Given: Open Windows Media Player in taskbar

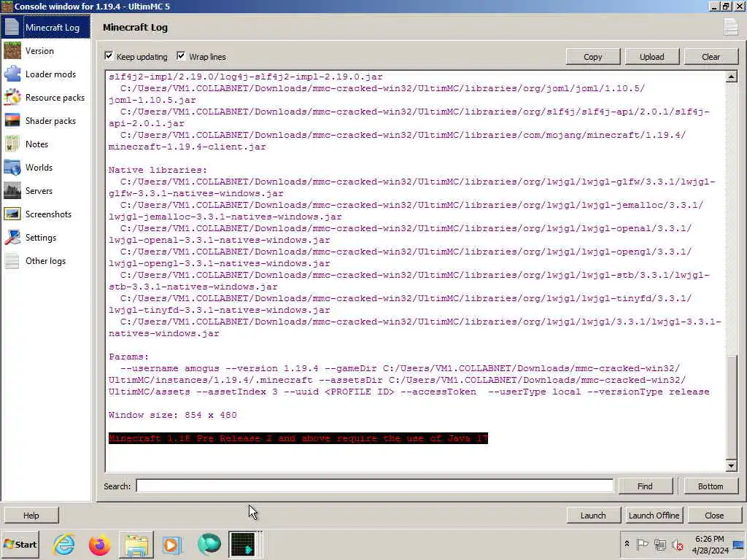Looking at the screenshot, I should (172, 544).
